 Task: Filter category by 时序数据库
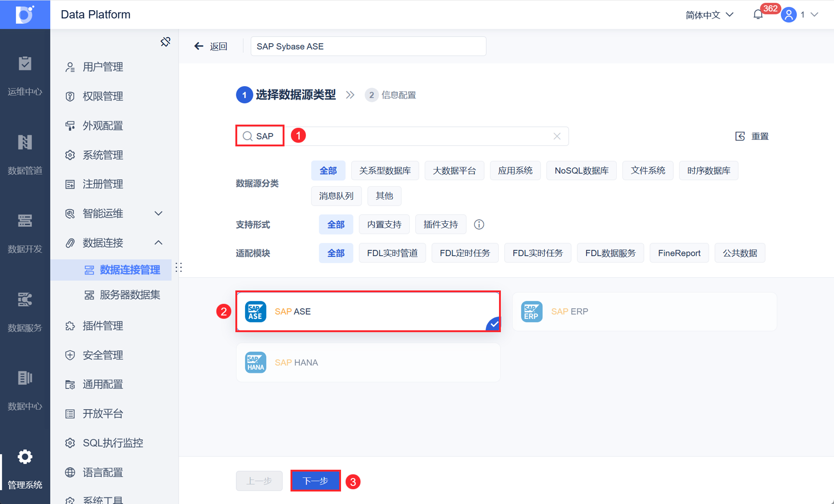pos(709,171)
